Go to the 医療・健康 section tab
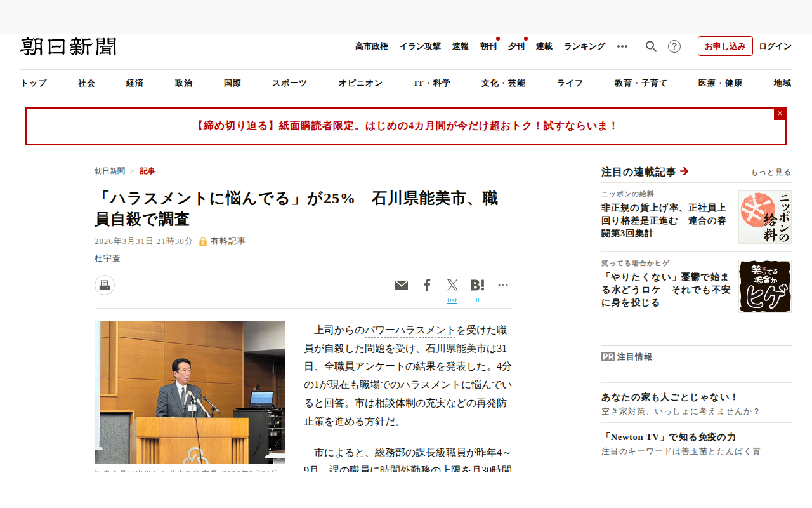This screenshot has width=812, height=508. coord(721,83)
